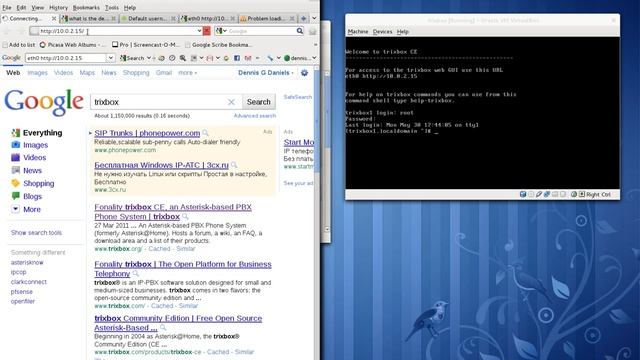Click the wrench settings icon in Google Toolbar
Image resolution: width=640 pixels, height=360 pixels.
pyautogui.click(x=270, y=58)
